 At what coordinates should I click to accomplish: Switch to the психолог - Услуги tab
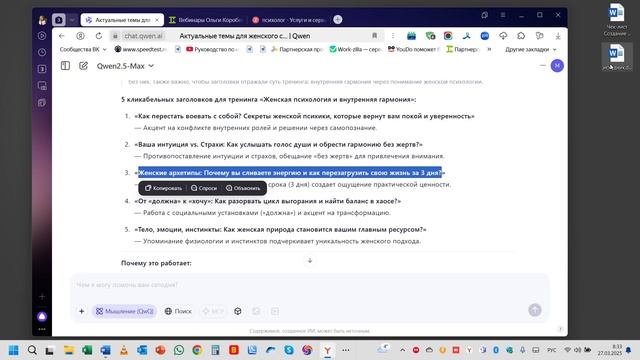(x=289, y=20)
